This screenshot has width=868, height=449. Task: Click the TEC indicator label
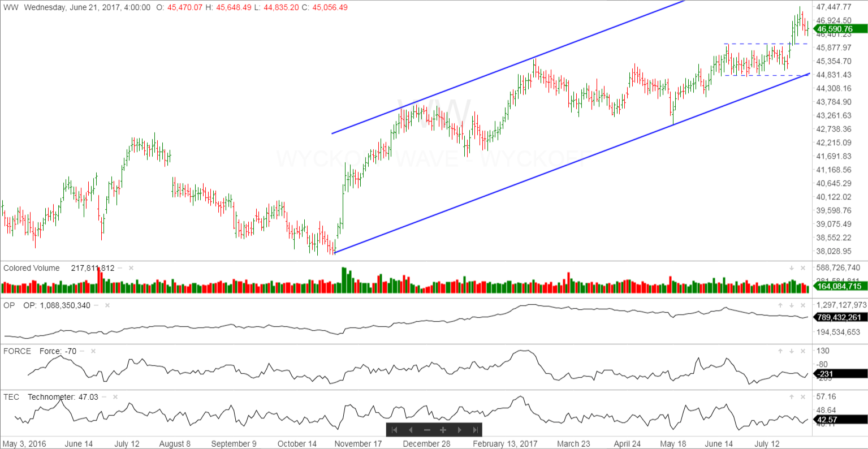pyautogui.click(x=11, y=397)
